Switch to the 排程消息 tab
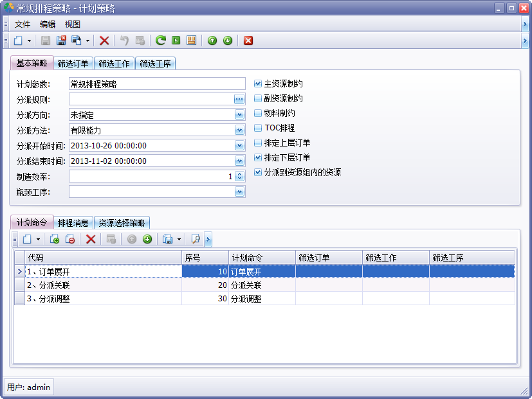532x399 pixels. point(73,223)
